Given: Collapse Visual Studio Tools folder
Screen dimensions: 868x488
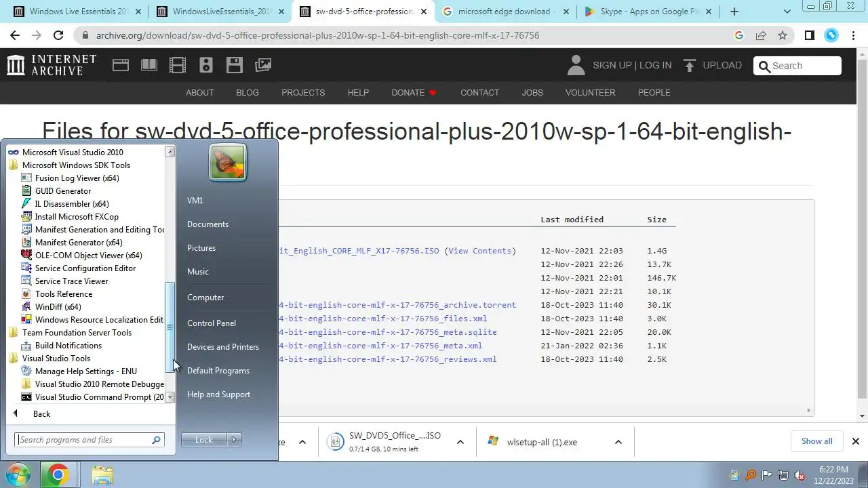Looking at the screenshot, I should click(x=56, y=359).
